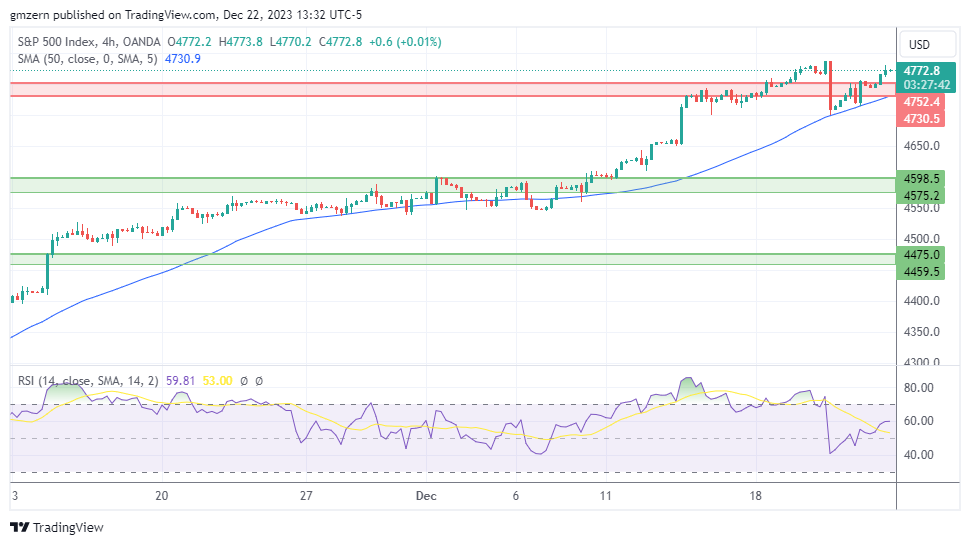Click the RSI (14, close, SMA, 14, 2) legend
Image resolution: width=970 pixels, height=545 pixels.
88,381
